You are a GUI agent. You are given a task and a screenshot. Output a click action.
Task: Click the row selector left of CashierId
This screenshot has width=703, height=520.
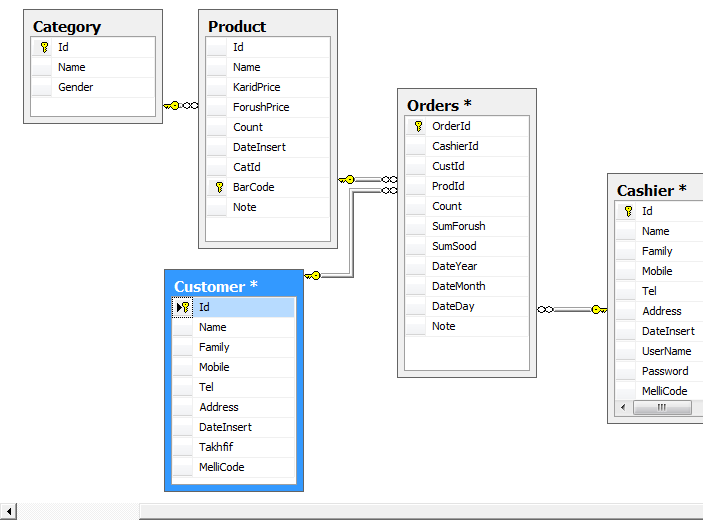416,146
